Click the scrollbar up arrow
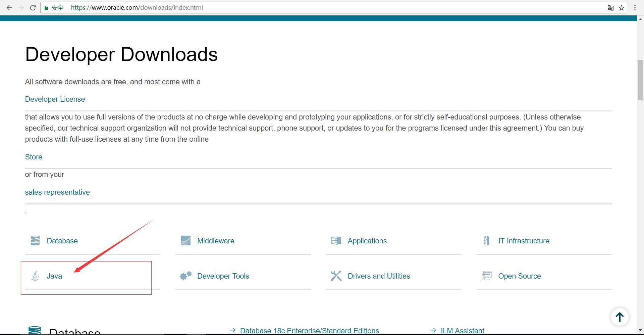This screenshot has height=335, width=644. click(640, 19)
